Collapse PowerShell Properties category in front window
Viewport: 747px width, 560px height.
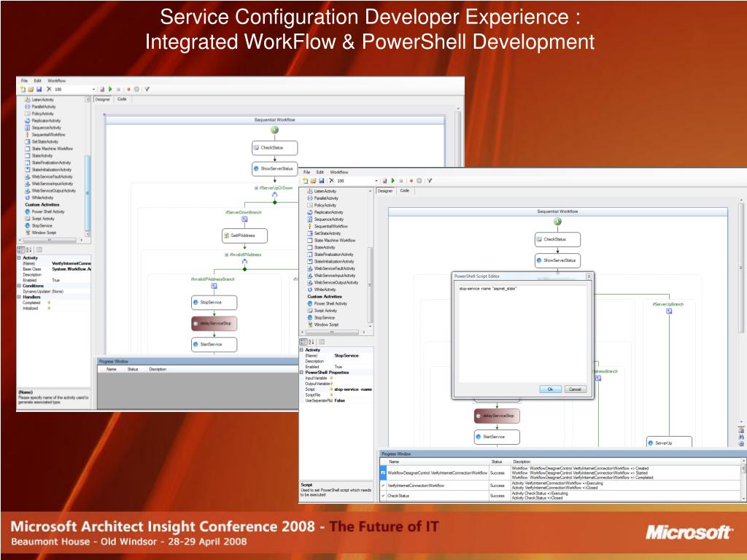click(301, 373)
